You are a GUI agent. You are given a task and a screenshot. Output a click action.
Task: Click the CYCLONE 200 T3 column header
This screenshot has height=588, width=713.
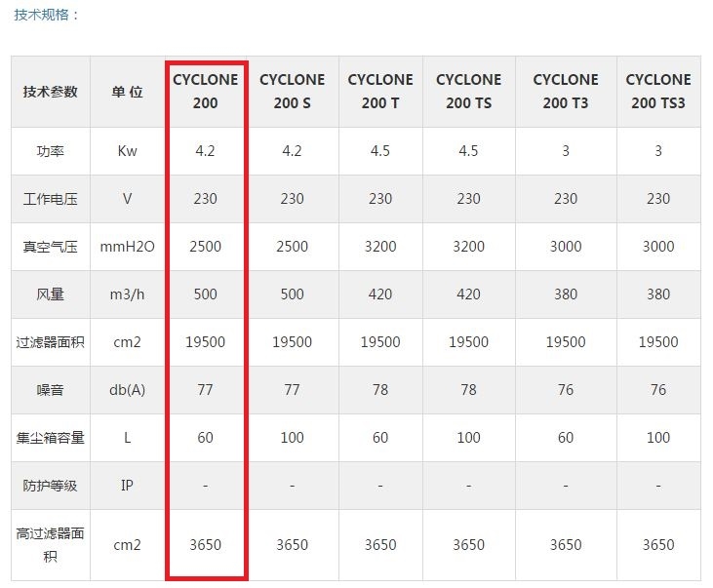pyautogui.click(x=566, y=92)
